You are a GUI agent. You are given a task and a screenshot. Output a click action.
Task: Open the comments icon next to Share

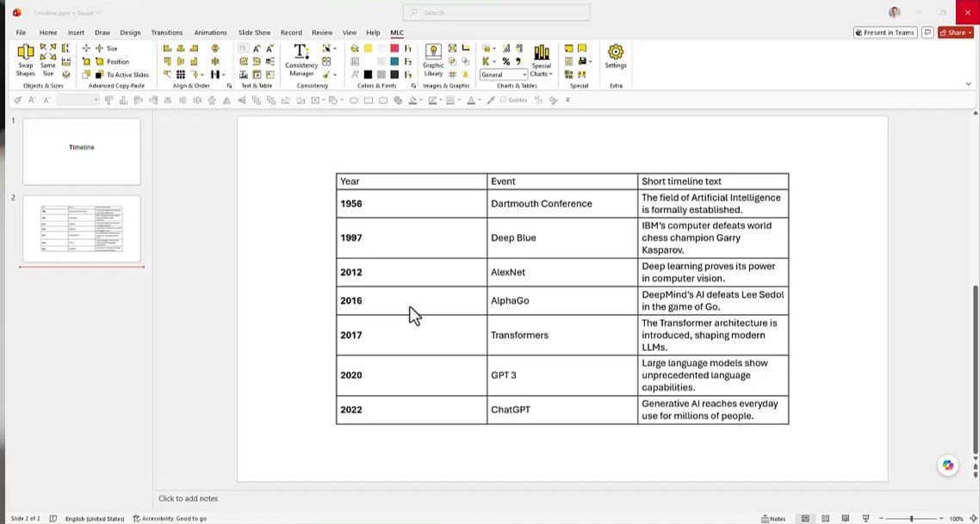tap(928, 33)
